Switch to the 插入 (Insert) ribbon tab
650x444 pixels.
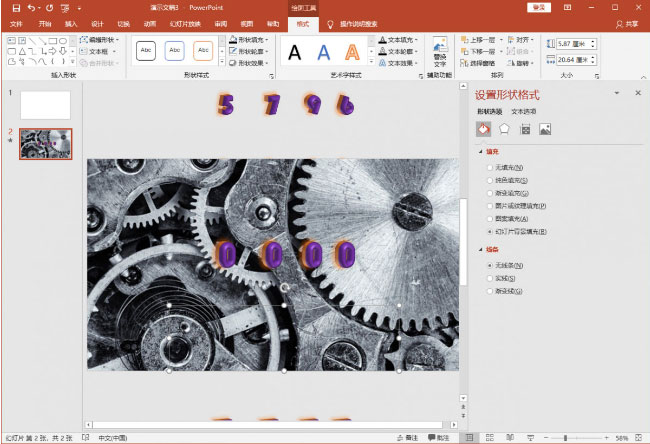point(70,22)
